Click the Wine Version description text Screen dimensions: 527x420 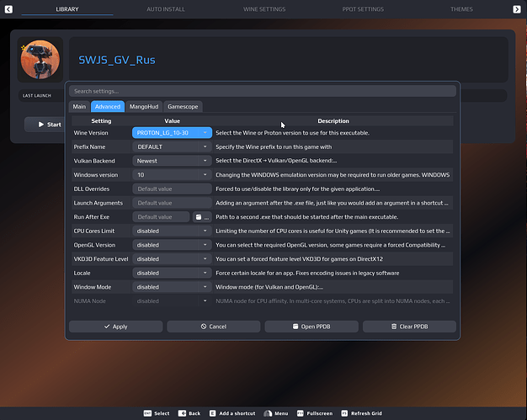coord(292,133)
